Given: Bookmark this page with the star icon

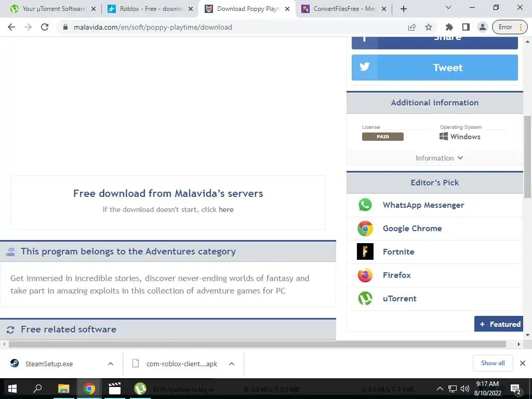Looking at the screenshot, I should [x=429, y=27].
